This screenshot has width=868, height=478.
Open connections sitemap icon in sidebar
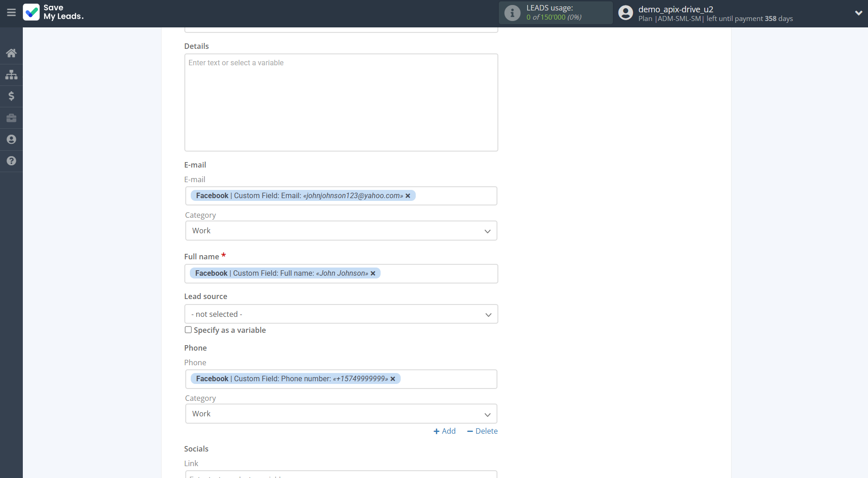tap(11, 74)
